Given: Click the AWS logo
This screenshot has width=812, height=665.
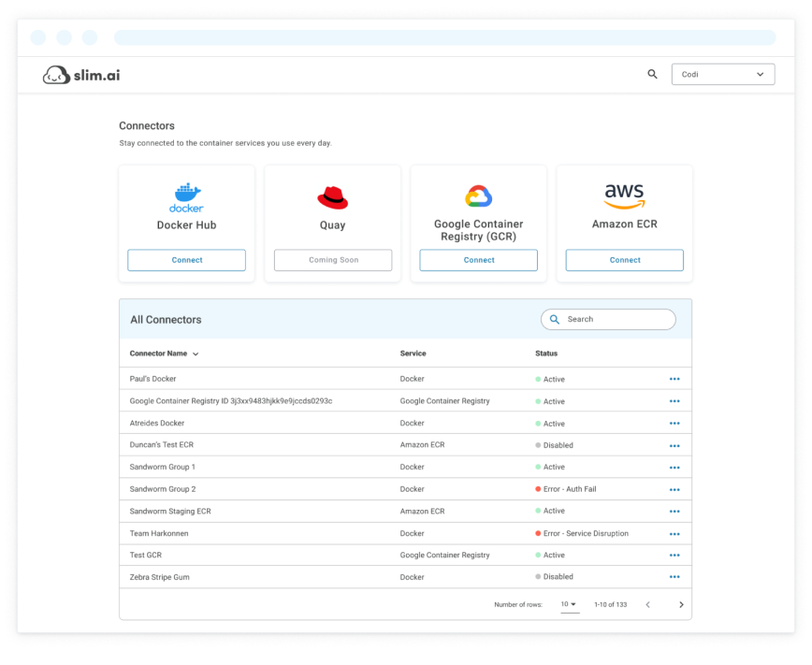Looking at the screenshot, I should coord(624,196).
